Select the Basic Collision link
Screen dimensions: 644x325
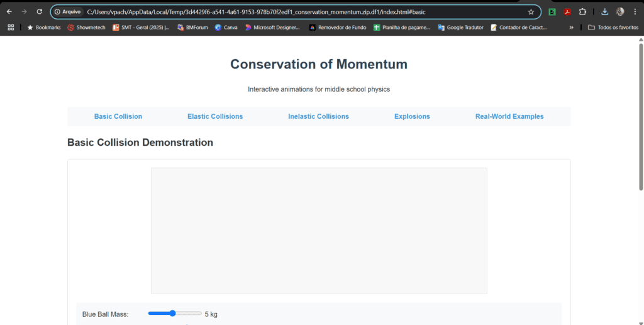118,116
